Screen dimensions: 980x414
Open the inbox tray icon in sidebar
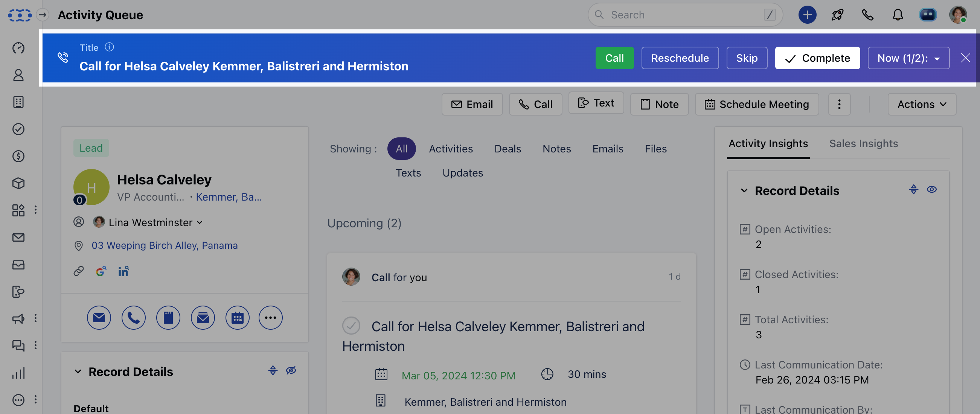[18, 265]
